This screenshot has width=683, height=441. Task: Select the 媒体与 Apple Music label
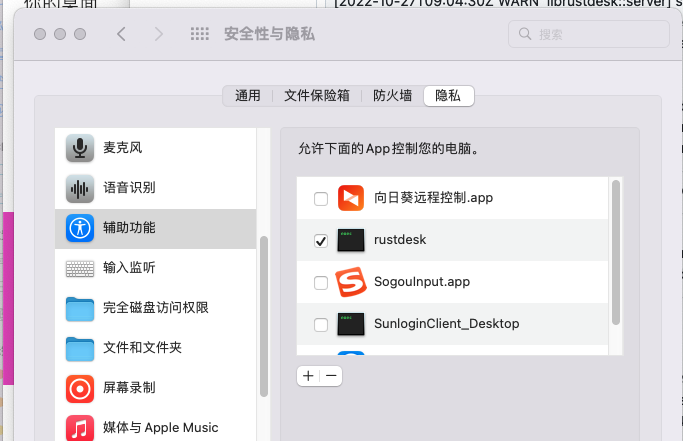(x=160, y=427)
